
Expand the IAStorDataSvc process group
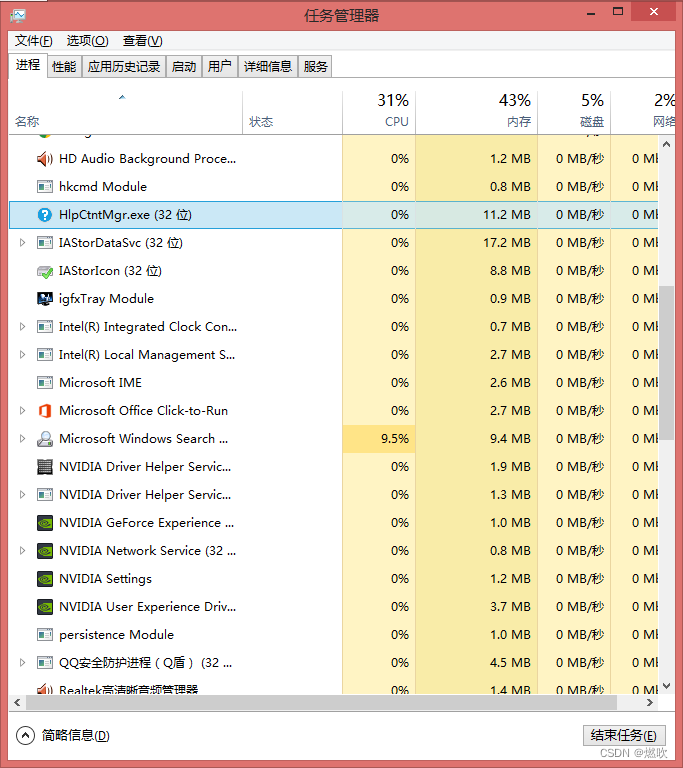(22, 242)
